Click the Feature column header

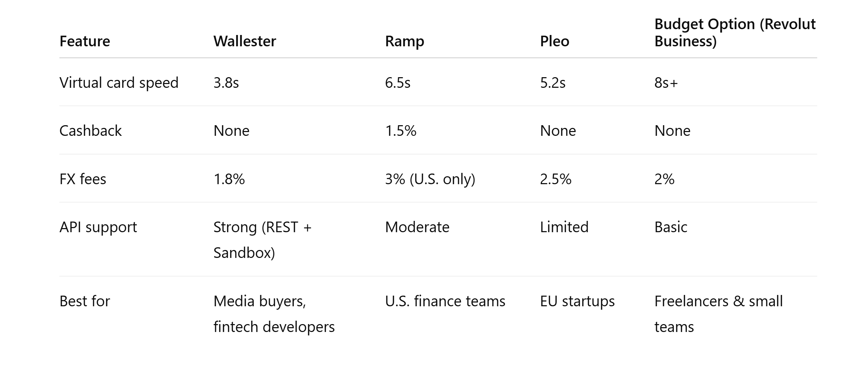85,41
